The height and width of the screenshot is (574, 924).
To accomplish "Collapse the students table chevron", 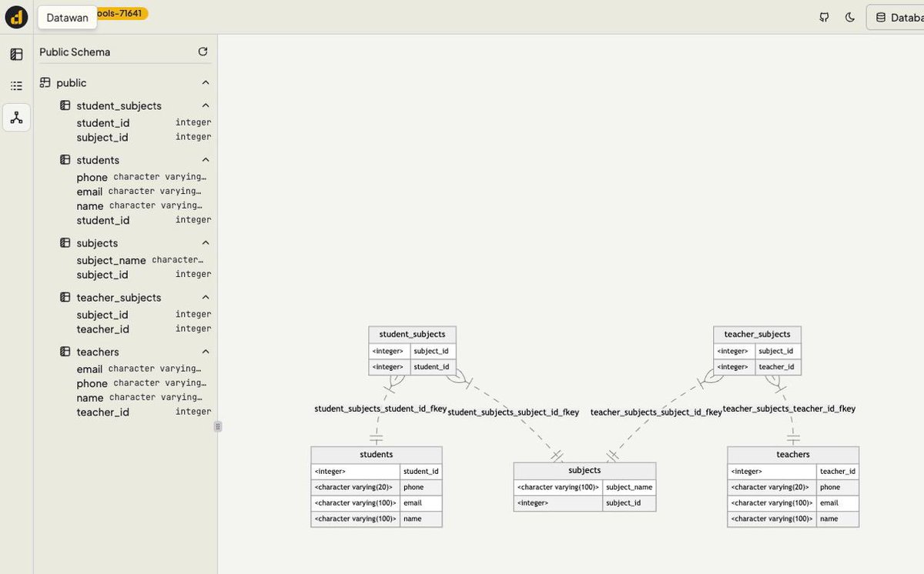I will [206, 160].
